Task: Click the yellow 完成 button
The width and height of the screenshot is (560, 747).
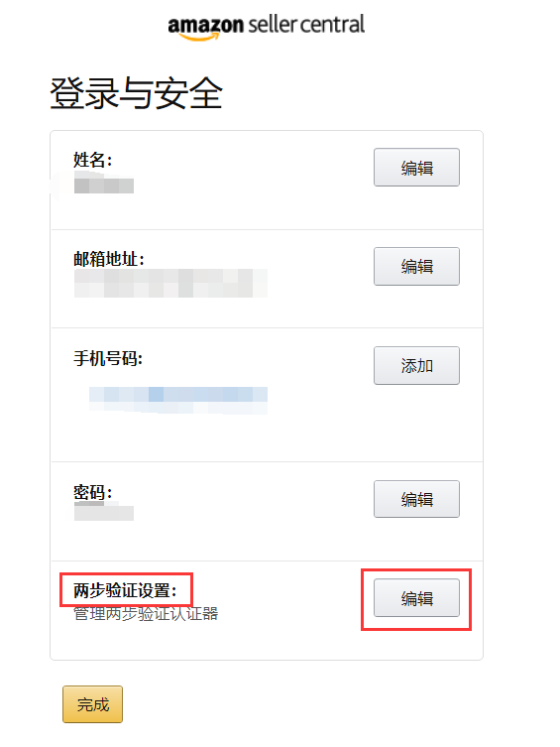Action: click(x=93, y=704)
